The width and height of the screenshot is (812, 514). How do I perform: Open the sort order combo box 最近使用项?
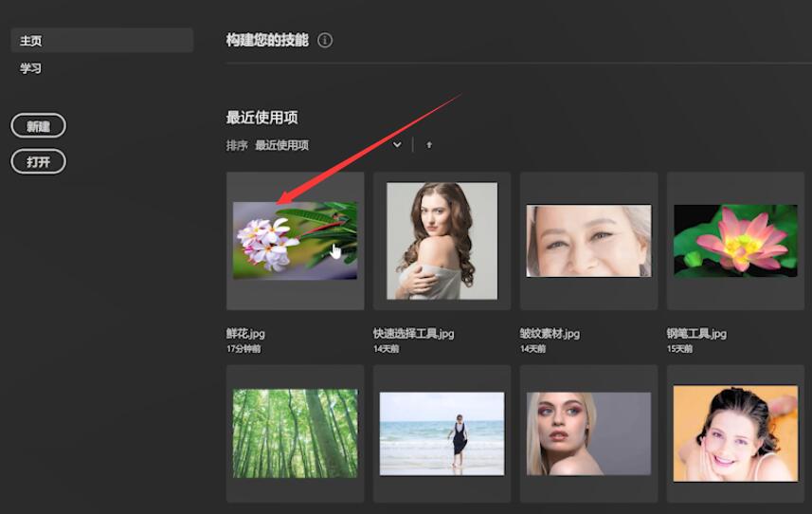[x=329, y=145]
